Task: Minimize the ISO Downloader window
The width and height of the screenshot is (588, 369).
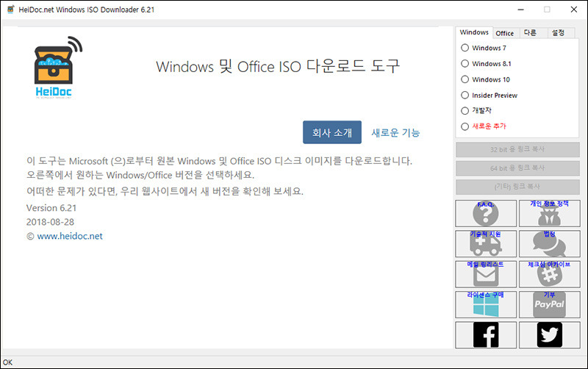Action: (520, 10)
